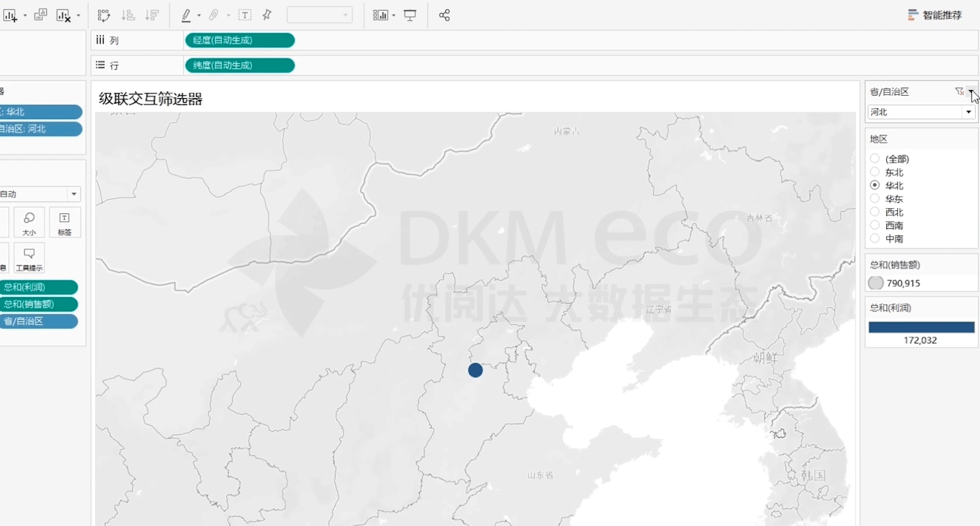
Task: Click the new worksheet icon
Action: coord(10,15)
